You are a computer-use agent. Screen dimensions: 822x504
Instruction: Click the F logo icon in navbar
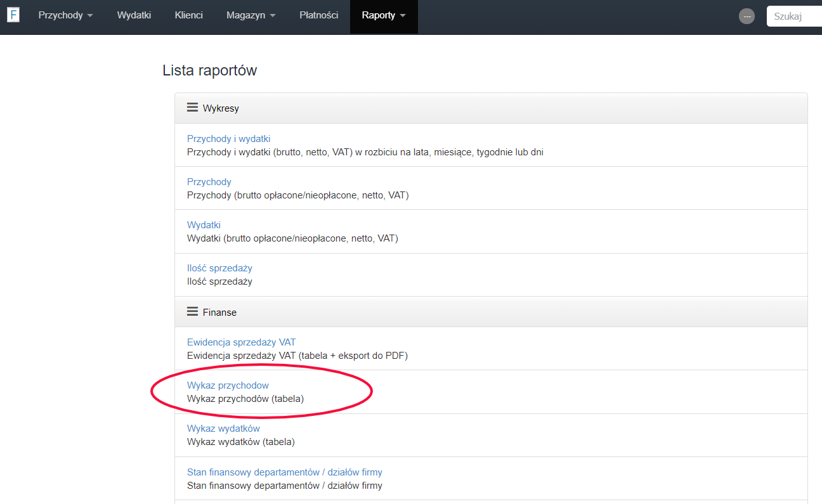[x=13, y=15]
